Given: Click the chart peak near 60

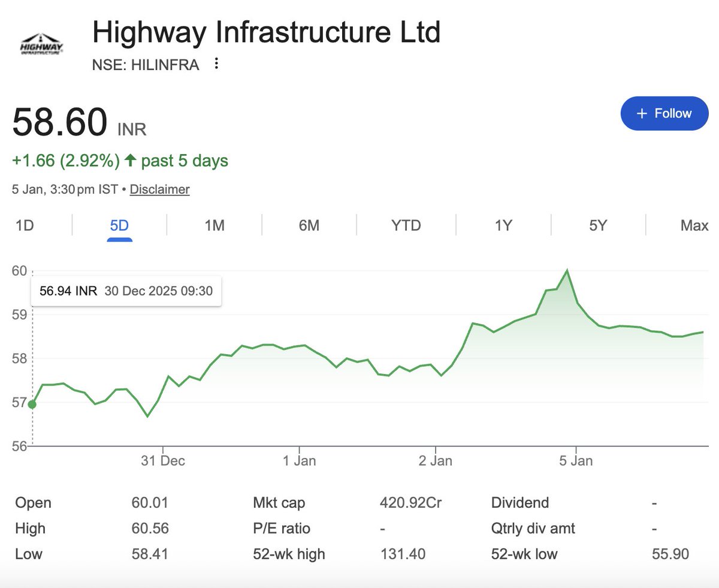Looking at the screenshot, I should tap(567, 271).
